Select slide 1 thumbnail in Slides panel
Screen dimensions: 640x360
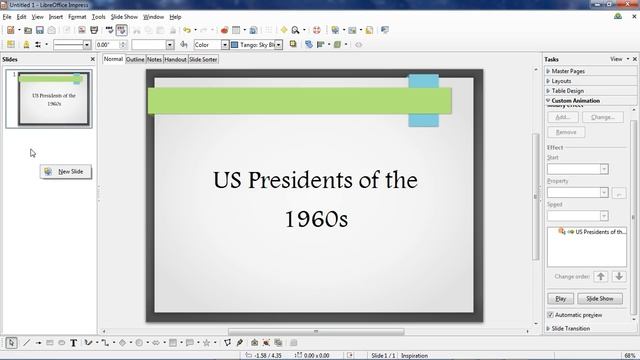point(49,98)
